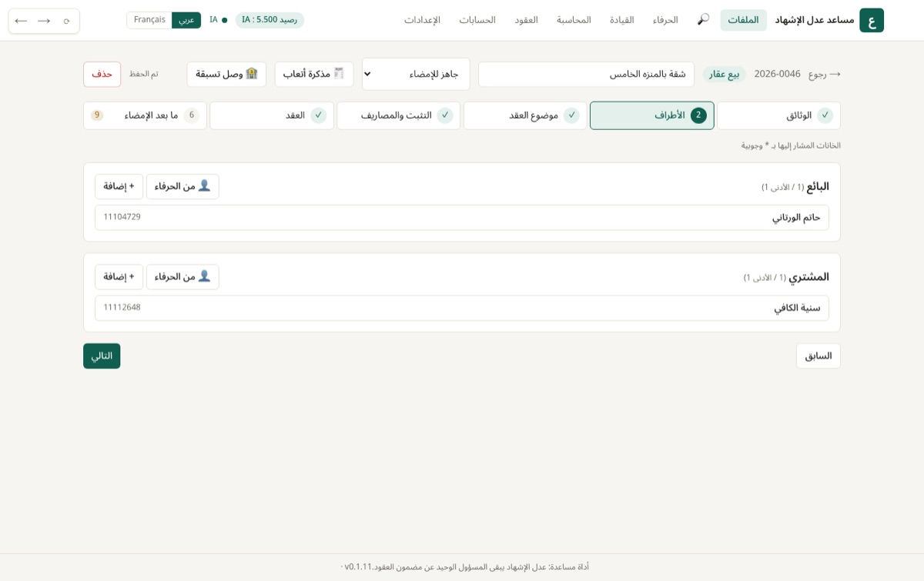The height and width of the screenshot is (581, 924).
Task: Click the green ع app logo
Action: [872, 20]
